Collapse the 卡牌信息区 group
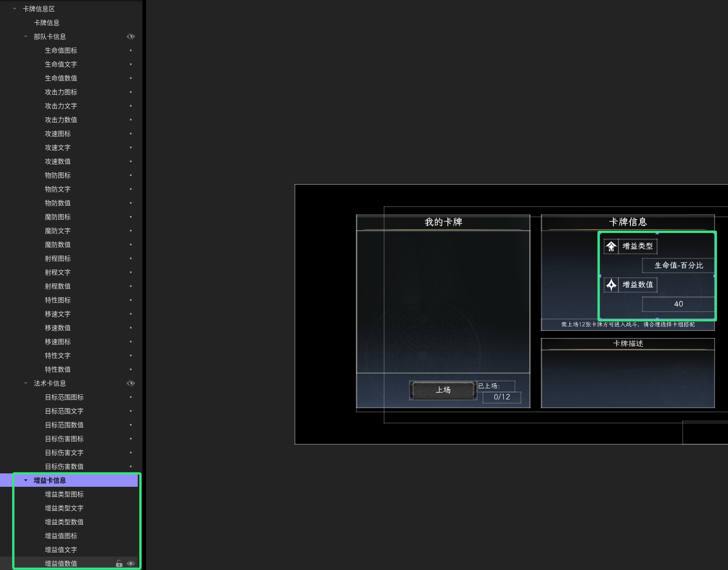728x570 pixels. (15, 9)
